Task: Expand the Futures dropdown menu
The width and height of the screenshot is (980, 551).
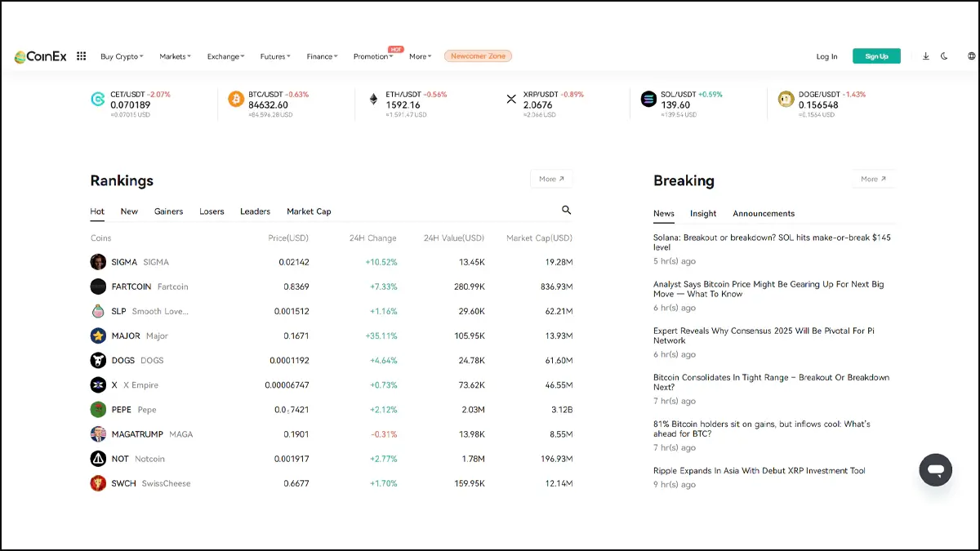Action: coord(275,56)
